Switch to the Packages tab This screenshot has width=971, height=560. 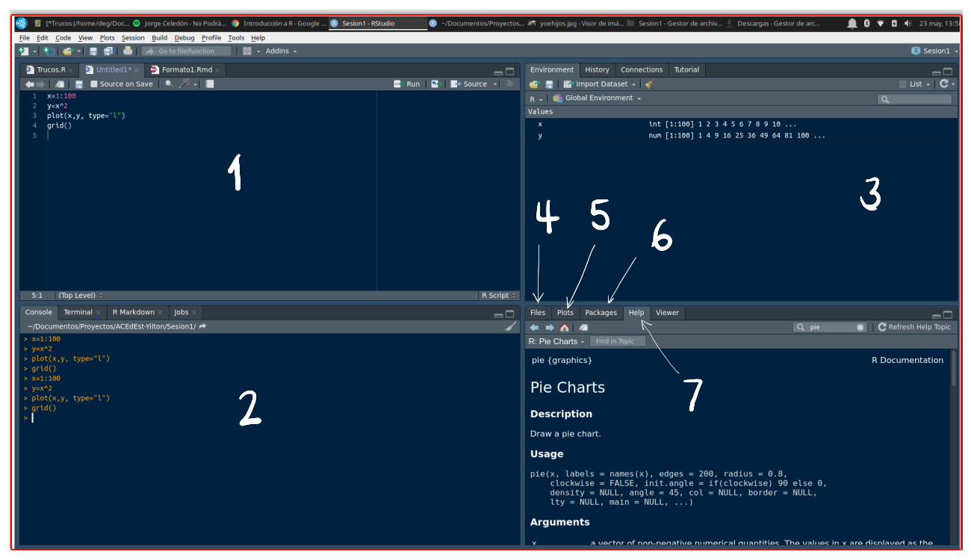tap(601, 313)
